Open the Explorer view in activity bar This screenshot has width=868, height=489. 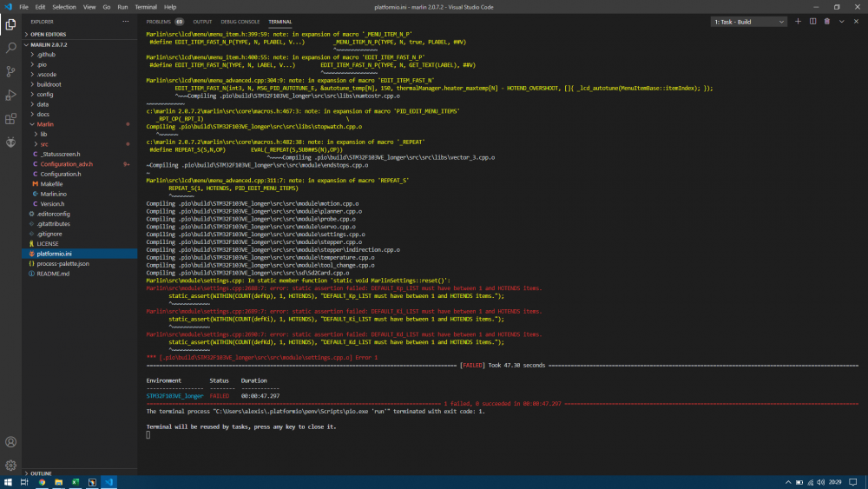pos(10,24)
